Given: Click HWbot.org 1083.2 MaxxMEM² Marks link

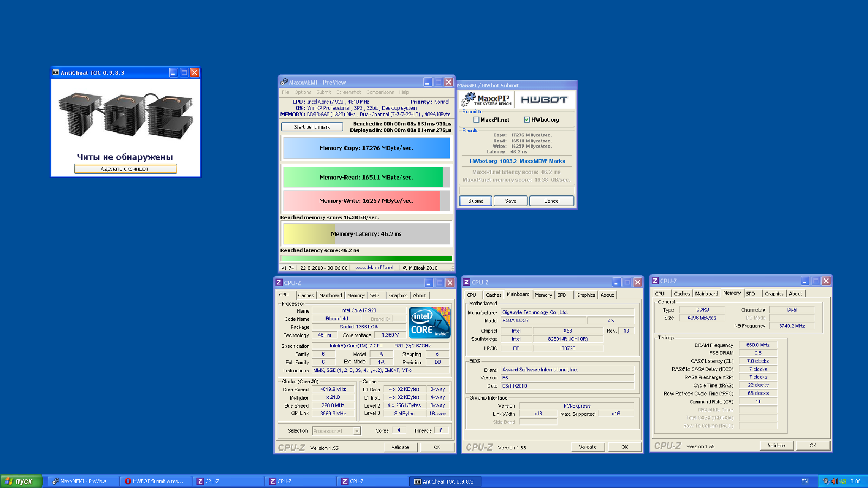Looking at the screenshot, I should (x=517, y=161).
